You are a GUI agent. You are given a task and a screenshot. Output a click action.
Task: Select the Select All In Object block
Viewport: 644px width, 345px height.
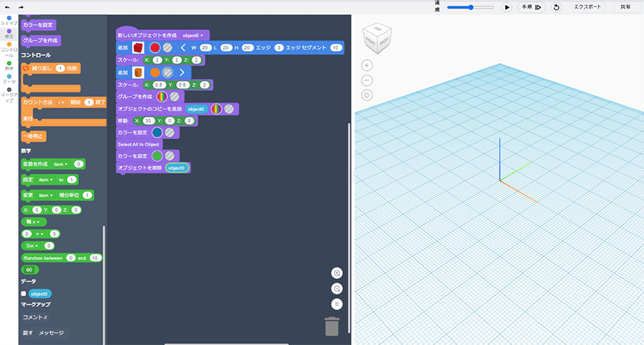click(x=140, y=144)
